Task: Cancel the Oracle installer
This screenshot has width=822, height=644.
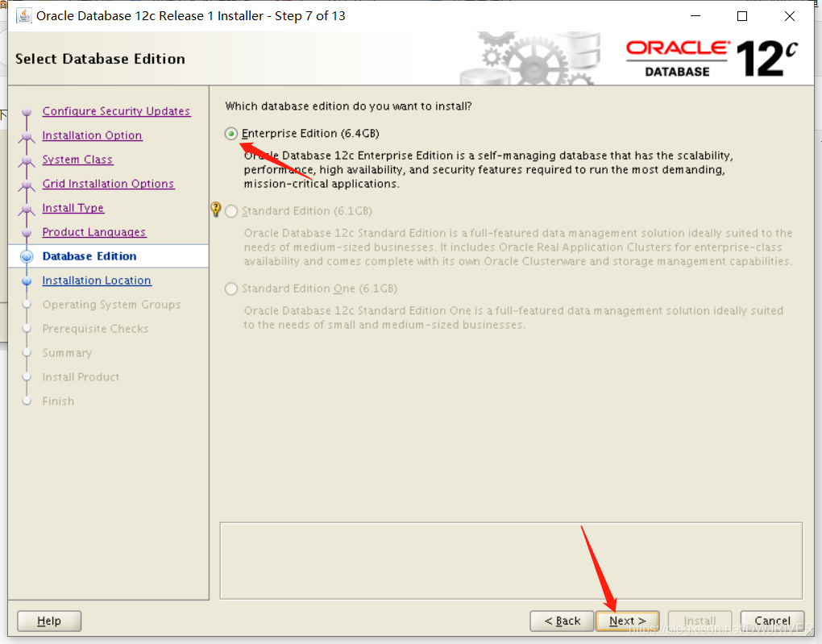Action: tap(773, 621)
